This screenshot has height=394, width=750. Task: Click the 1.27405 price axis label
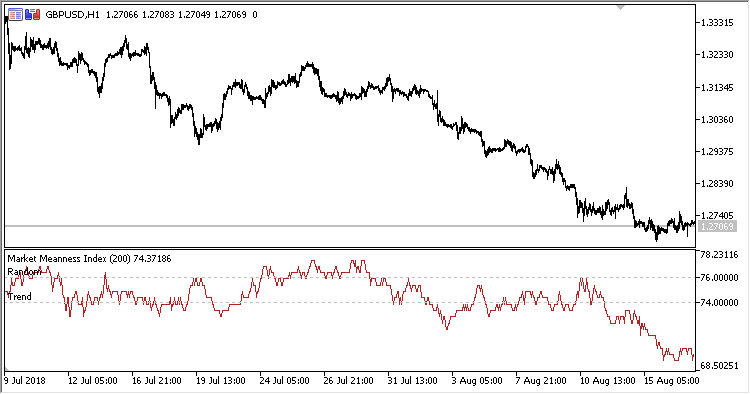tap(717, 216)
